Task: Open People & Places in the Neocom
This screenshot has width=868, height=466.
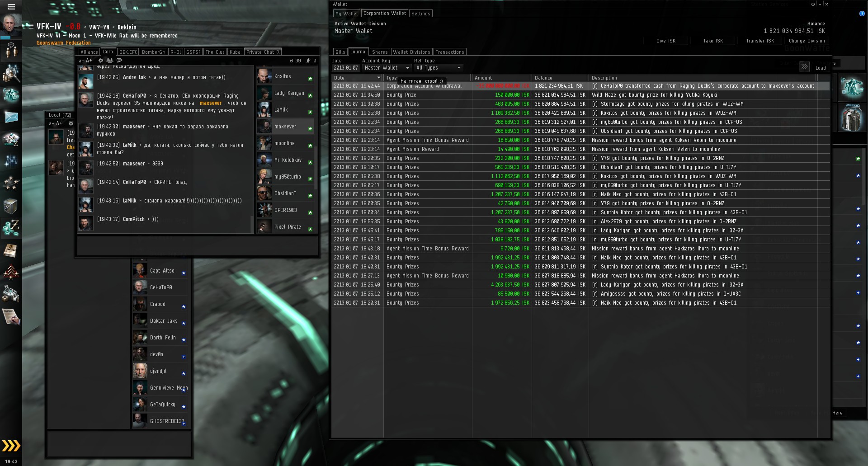Action: (11, 51)
